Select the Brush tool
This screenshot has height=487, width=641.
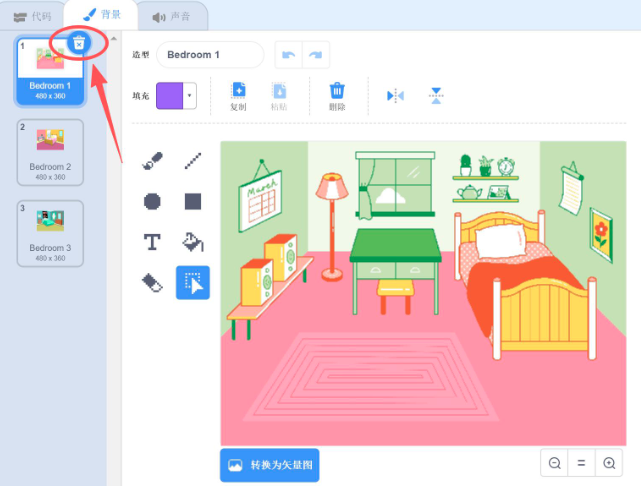click(152, 160)
